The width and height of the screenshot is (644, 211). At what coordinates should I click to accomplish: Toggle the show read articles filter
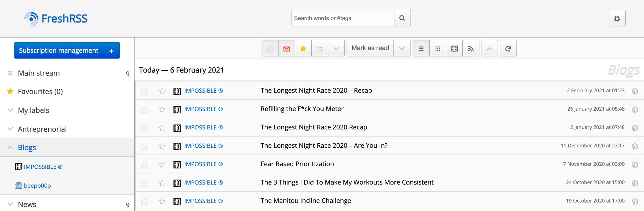(x=270, y=48)
